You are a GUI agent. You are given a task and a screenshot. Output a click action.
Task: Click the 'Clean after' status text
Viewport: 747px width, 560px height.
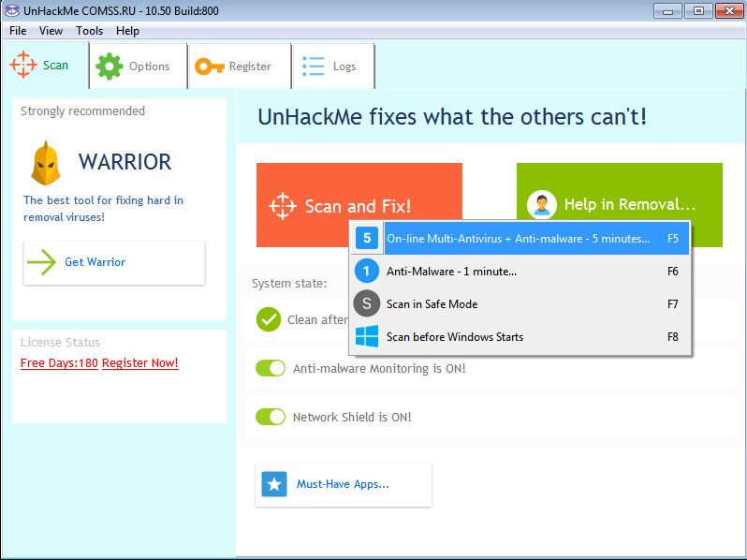coord(317,319)
